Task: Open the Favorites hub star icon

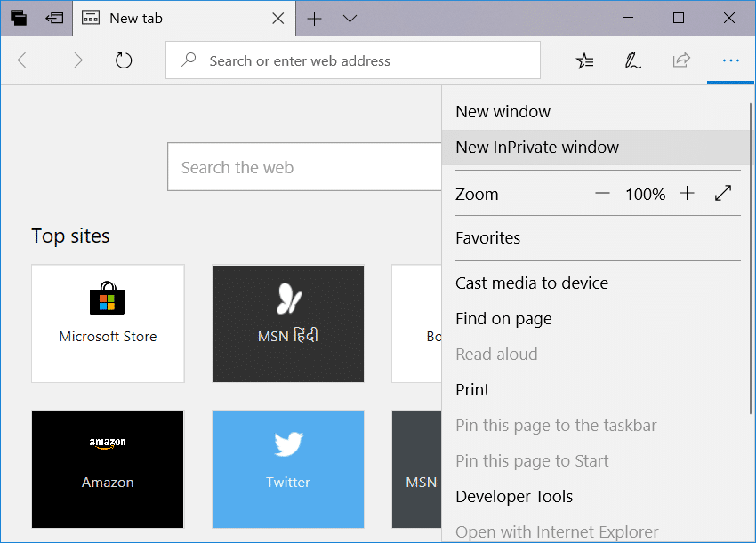Action: tap(584, 60)
